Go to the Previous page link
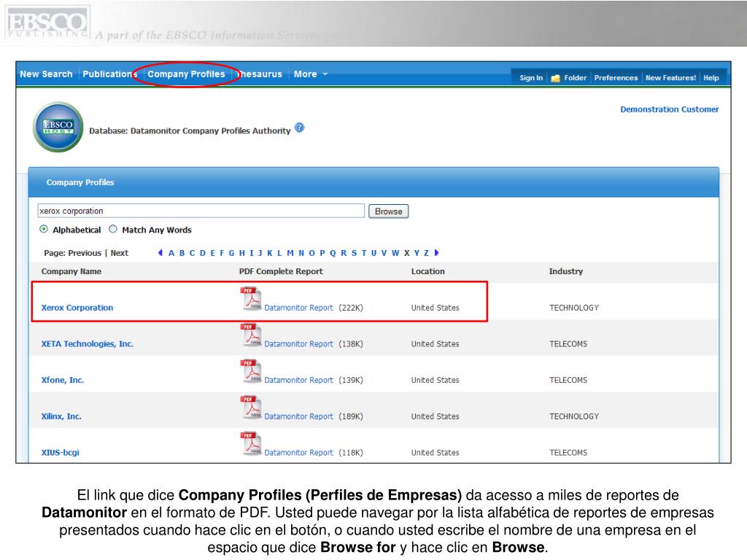The image size is (747, 560). [x=85, y=253]
